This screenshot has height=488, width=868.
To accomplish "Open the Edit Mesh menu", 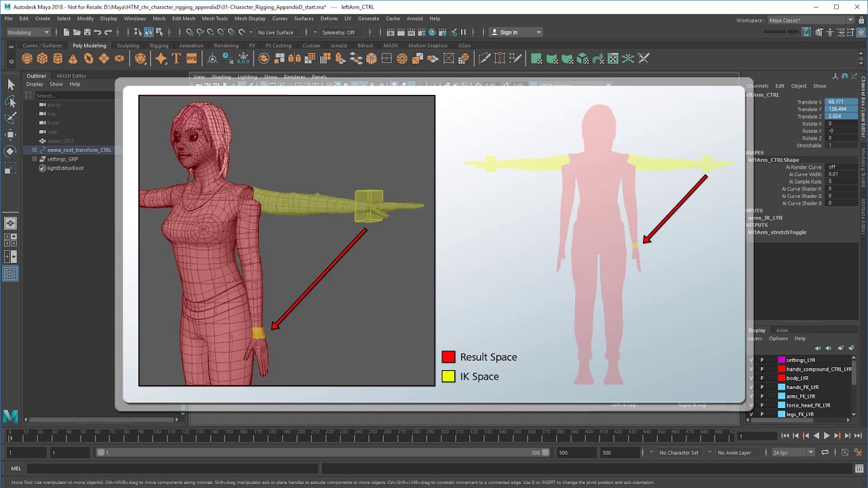I will pos(184,18).
